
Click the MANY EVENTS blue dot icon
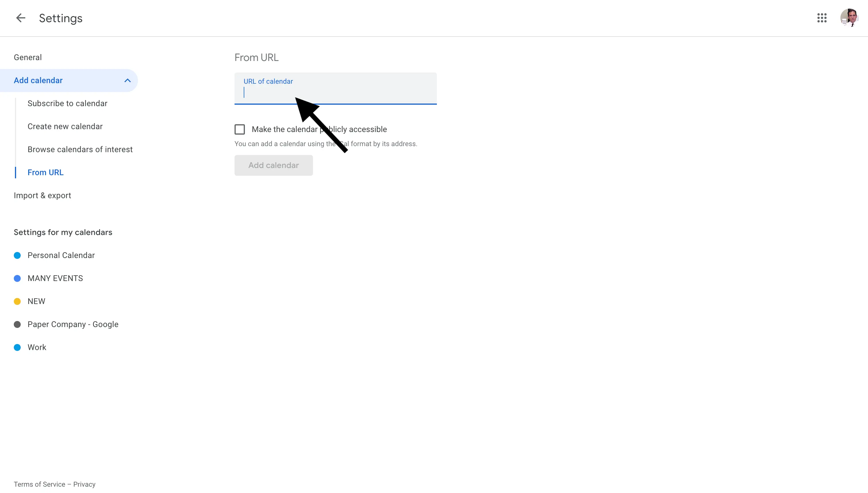pos(17,278)
